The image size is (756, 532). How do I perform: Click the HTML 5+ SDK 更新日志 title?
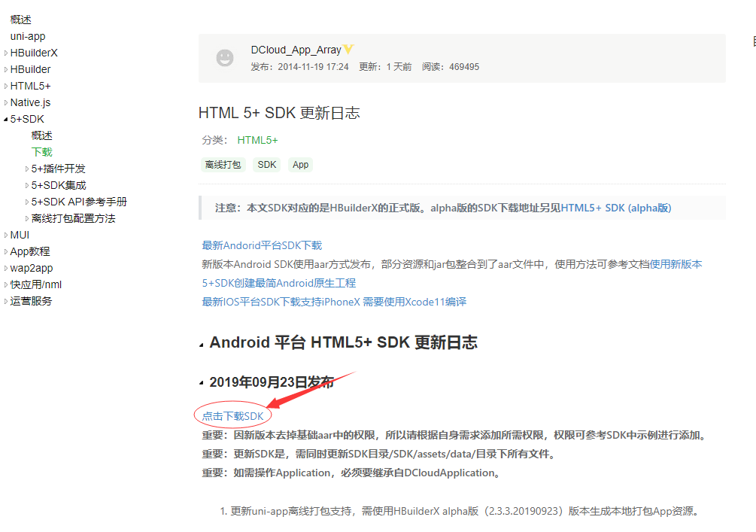point(279,113)
